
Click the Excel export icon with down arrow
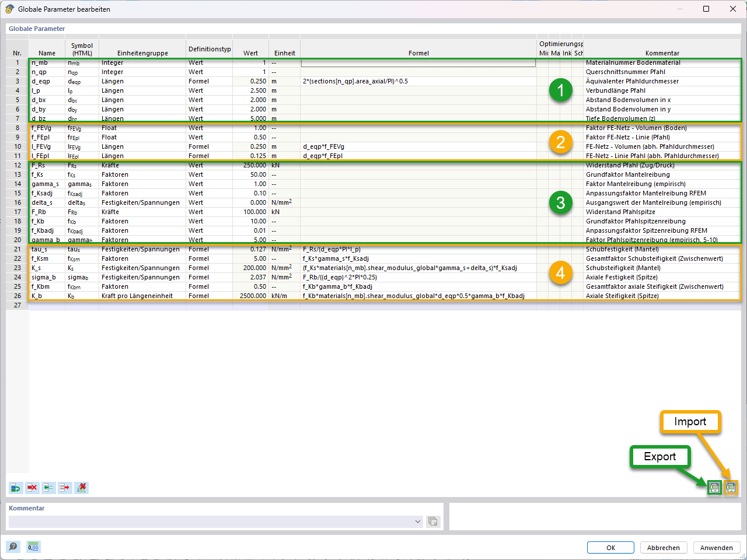[x=714, y=488]
